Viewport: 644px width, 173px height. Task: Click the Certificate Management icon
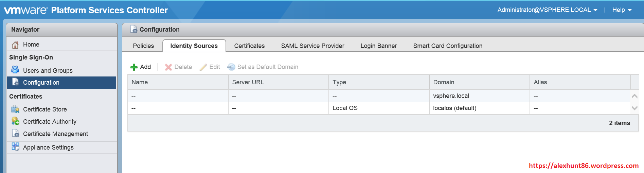(15, 133)
